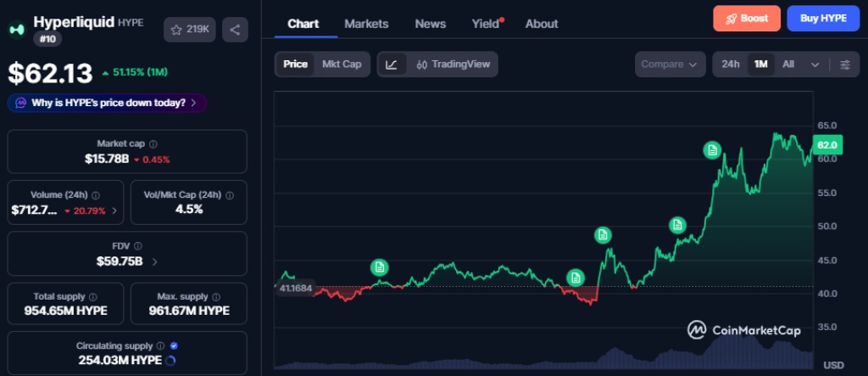Select the Mkt Cap toggle
Image resolution: width=868 pixels, height=376 pixels.
point(342,65)
